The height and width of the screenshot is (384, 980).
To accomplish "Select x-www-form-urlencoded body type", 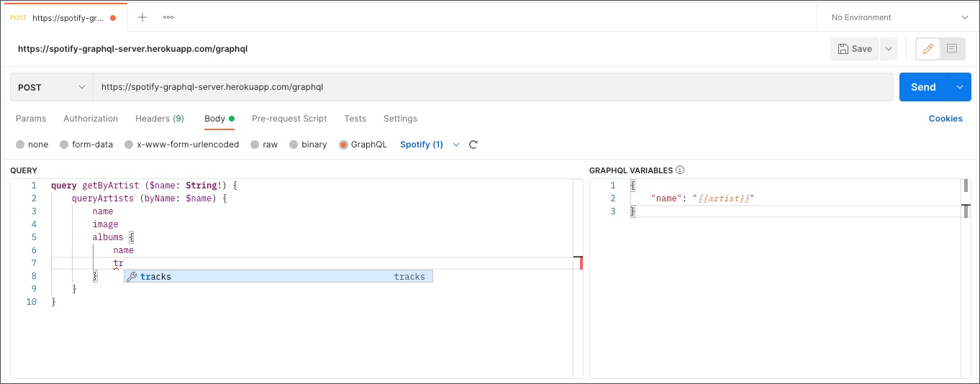I will 182,145.
